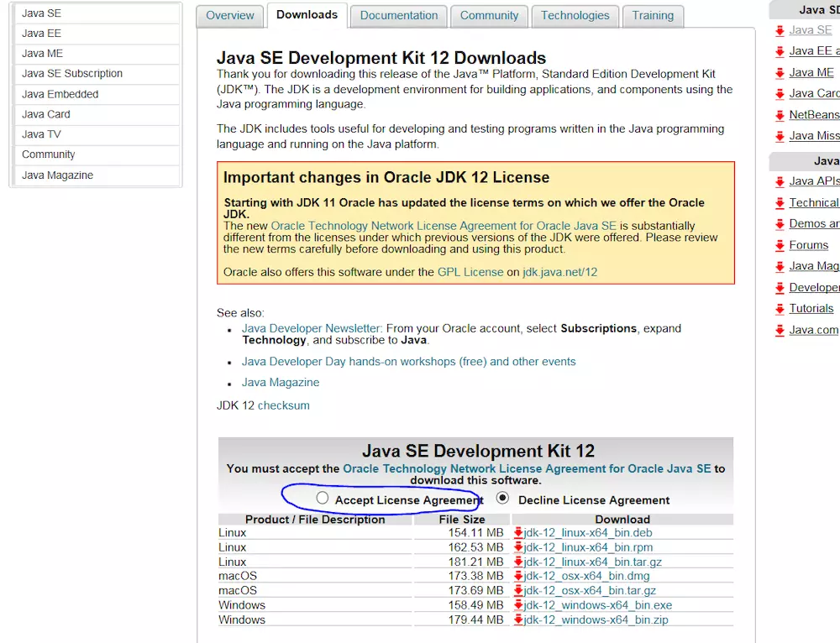Click download arrow icon beside jdk-12_linux-x64_bin.deb
The image size is (840, 643).
(518, 532)
